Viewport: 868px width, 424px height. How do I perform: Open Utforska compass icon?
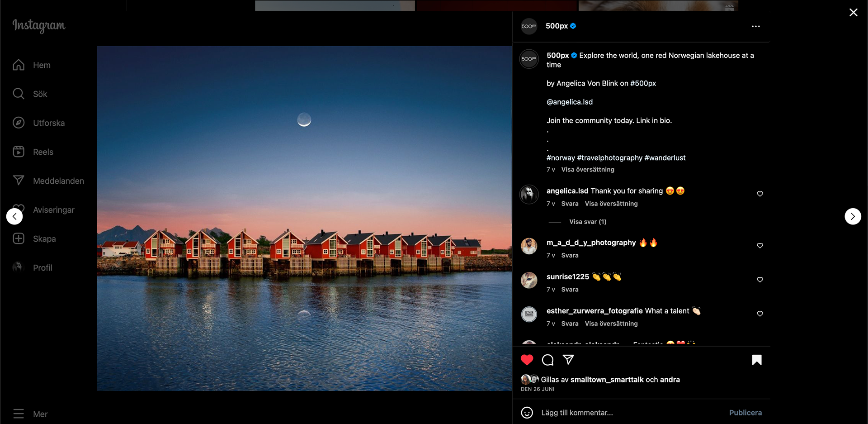[x=19, y=123]
